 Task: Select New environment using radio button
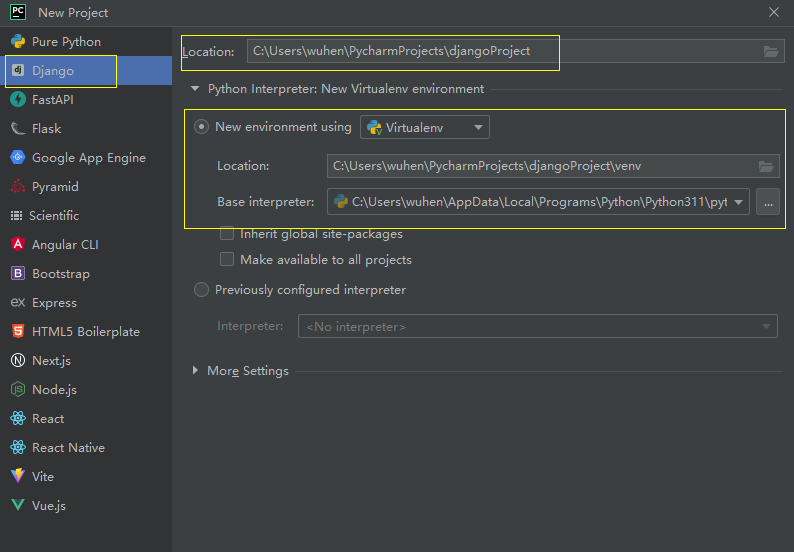[x=202, y=127]
